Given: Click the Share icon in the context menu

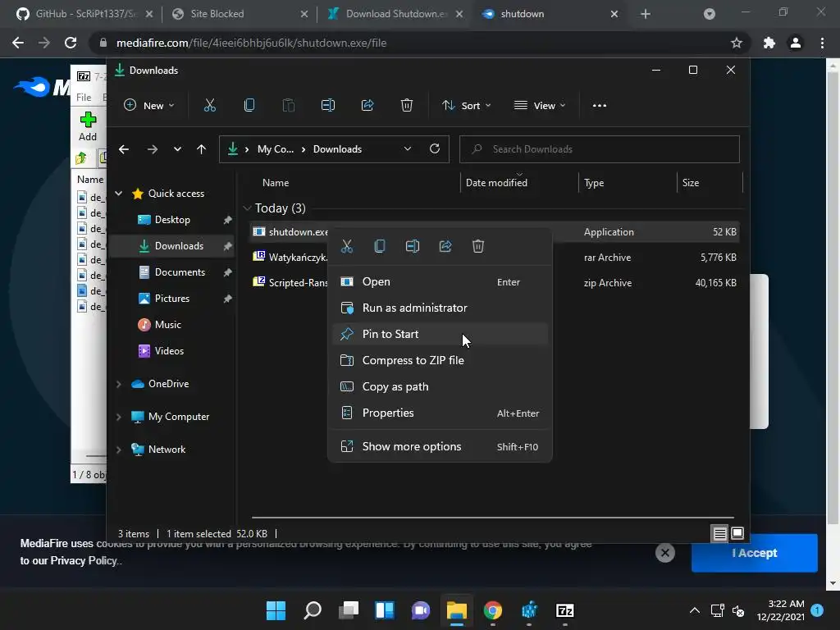Looking at the screenshot, I should [x=445, y=246].
